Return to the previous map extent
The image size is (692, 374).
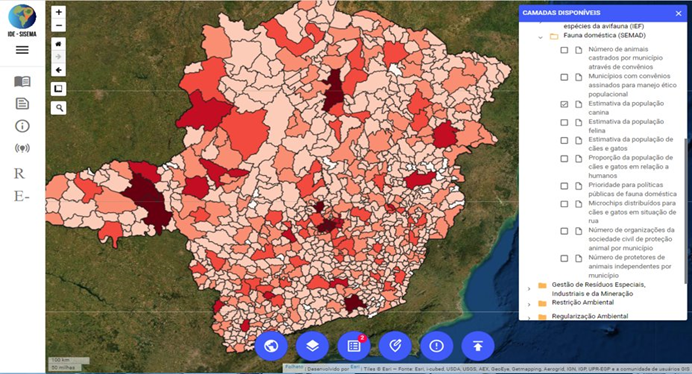click(58, 70)
